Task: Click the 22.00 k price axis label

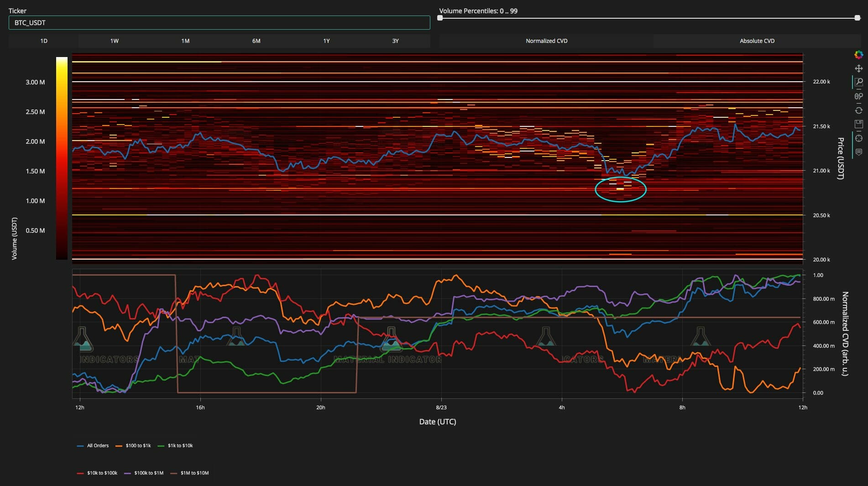Action: pyautogui.click(x=821, y=82)
